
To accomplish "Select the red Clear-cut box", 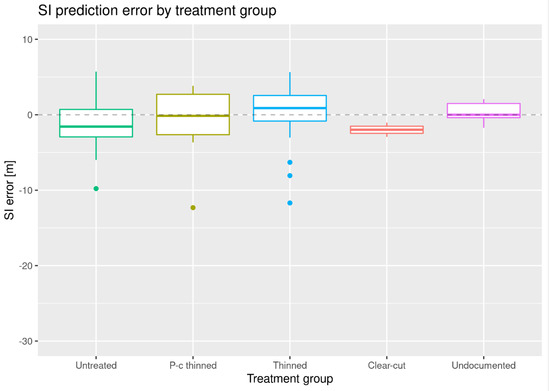I will click(387, 130).
